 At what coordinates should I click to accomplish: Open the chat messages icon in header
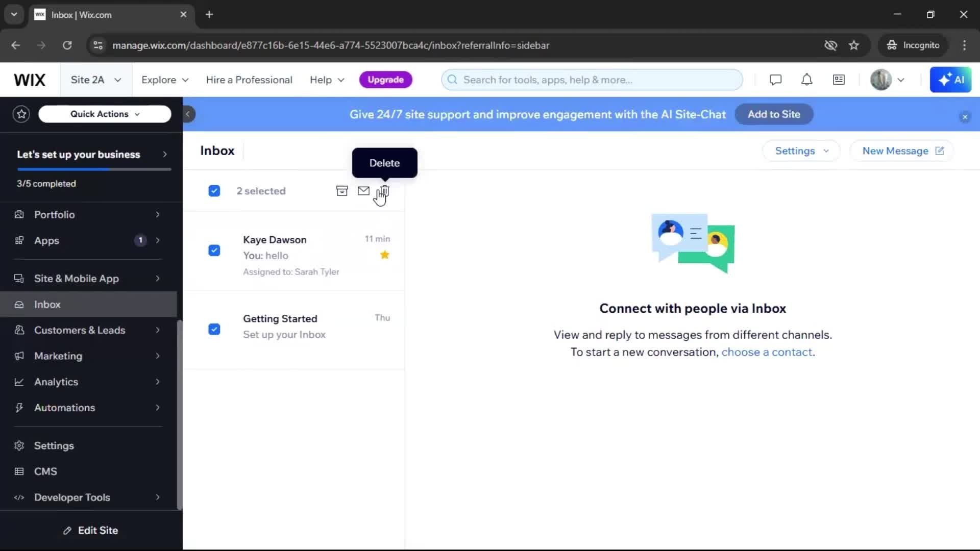[775, 80]
